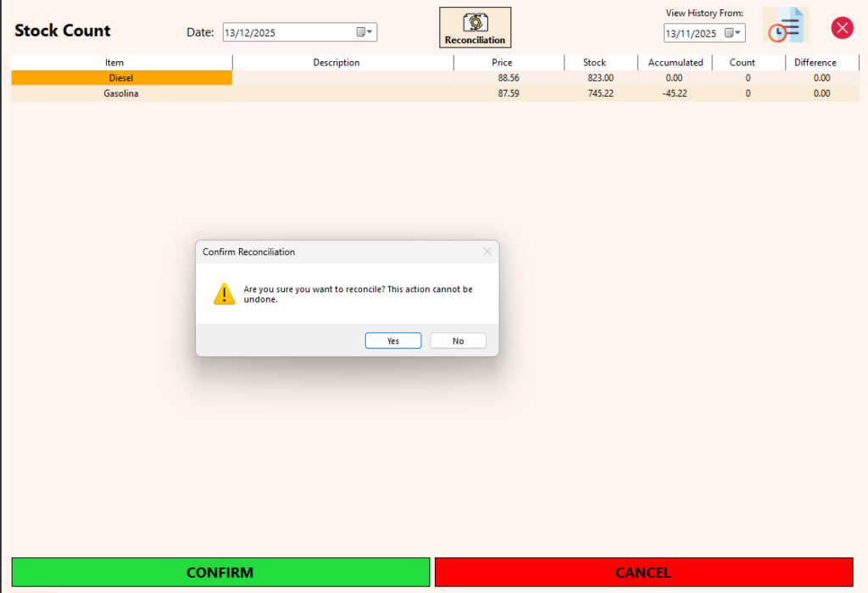The image size is (868, 593).
Task: Click the Accumulated column header
Action: (x=675, y=62)
